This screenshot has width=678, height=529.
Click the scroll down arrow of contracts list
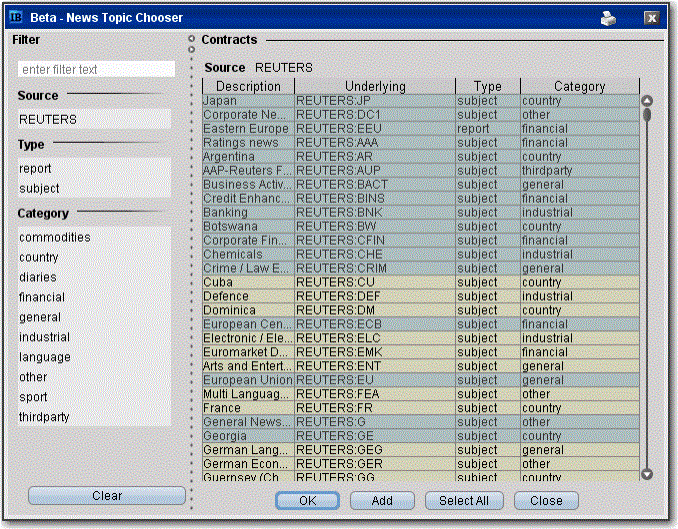click(x=647, y=474)
